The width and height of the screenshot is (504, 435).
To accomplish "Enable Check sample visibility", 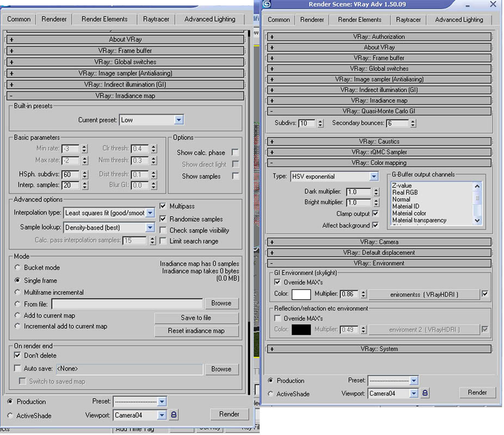I will click(163, 230).
